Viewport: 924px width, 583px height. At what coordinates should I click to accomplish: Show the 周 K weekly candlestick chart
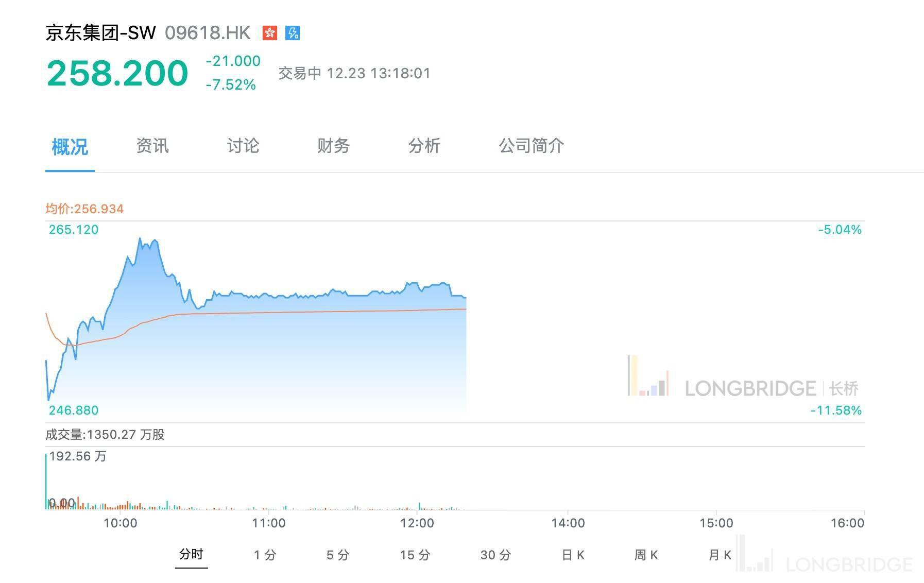pyautogui.click(x=646, y=555)
